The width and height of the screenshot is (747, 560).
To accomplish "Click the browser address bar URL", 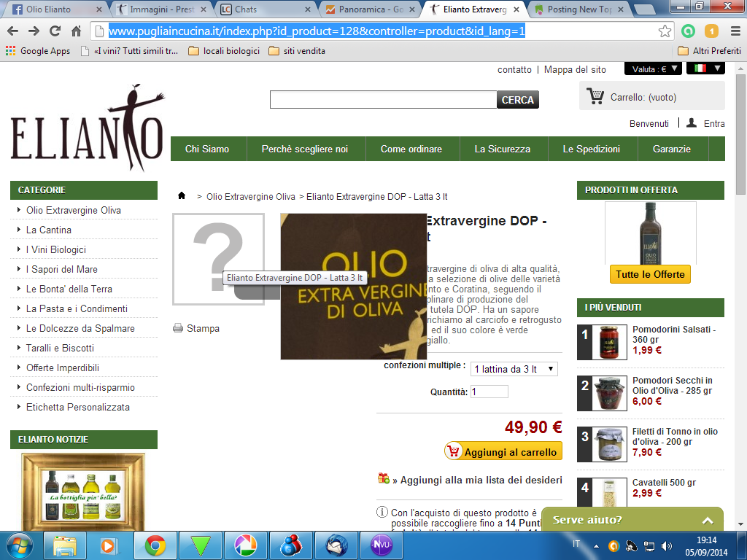I will coord(317,31).
